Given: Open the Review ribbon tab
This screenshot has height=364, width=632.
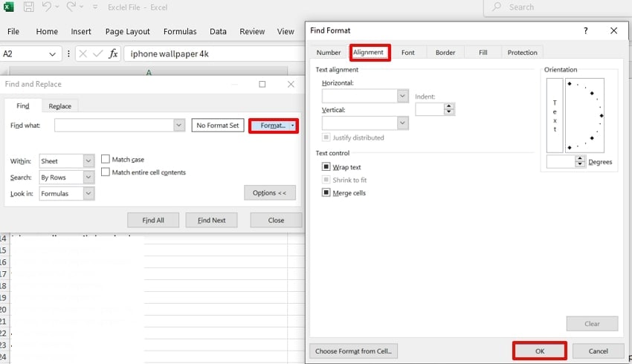Looking at the screenshot, I should 252,31.
